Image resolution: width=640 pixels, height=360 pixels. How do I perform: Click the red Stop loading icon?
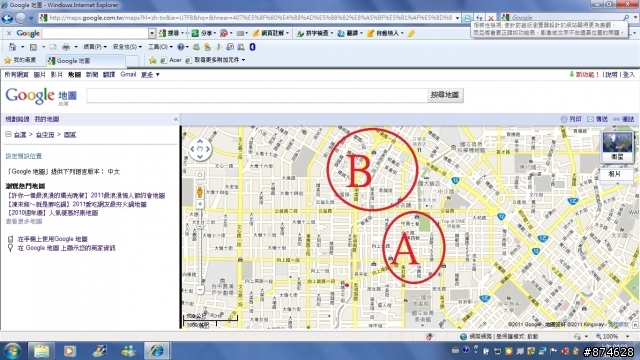tap(491, 18)
